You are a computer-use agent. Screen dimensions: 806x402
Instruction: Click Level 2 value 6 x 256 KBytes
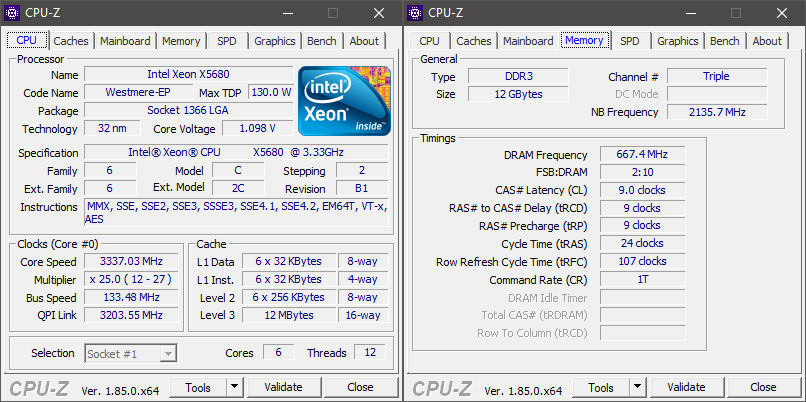point(288,297)
